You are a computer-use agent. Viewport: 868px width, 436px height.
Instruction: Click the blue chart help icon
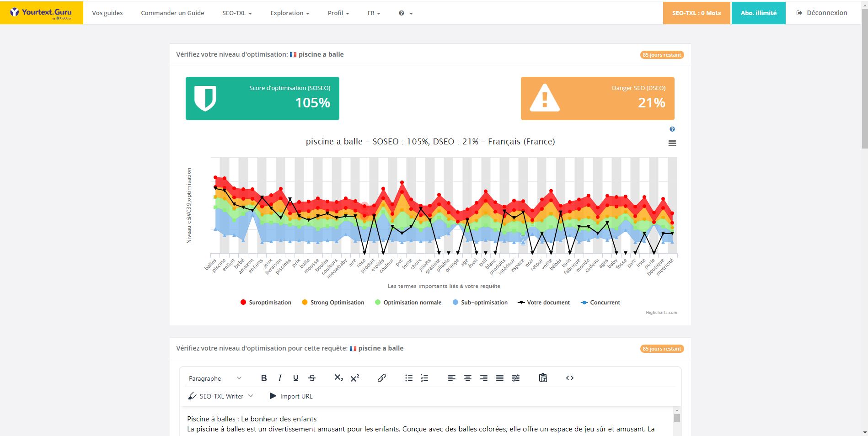pyautogui.click(x=672, y=129)
